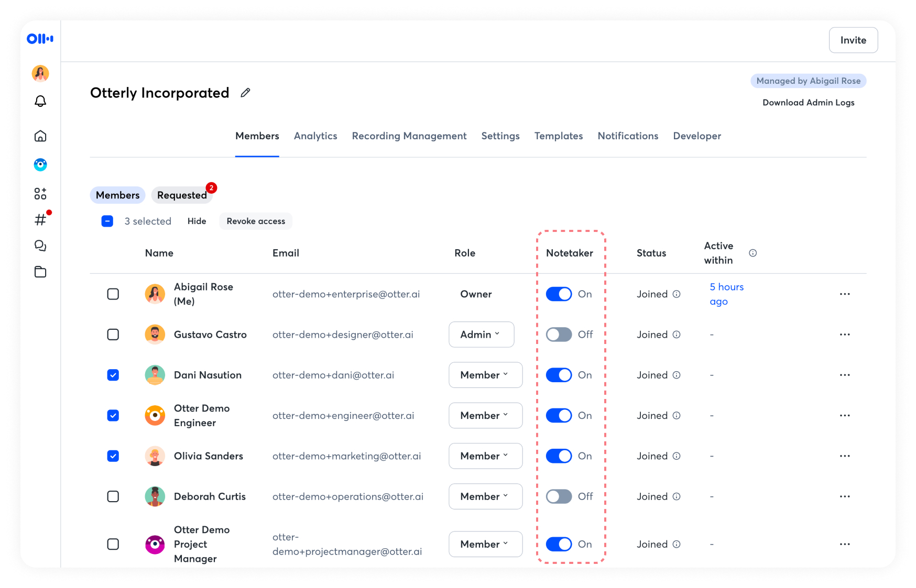The image size is (916, 588).
Task: Uncheck the Dani Nasution checkbox
Action: 113,375
